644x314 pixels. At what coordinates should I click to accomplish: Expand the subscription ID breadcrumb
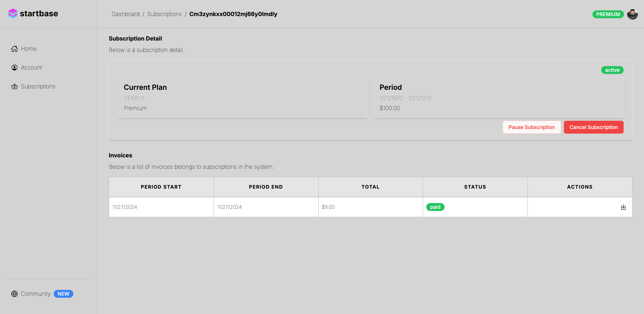click(233, 14)
